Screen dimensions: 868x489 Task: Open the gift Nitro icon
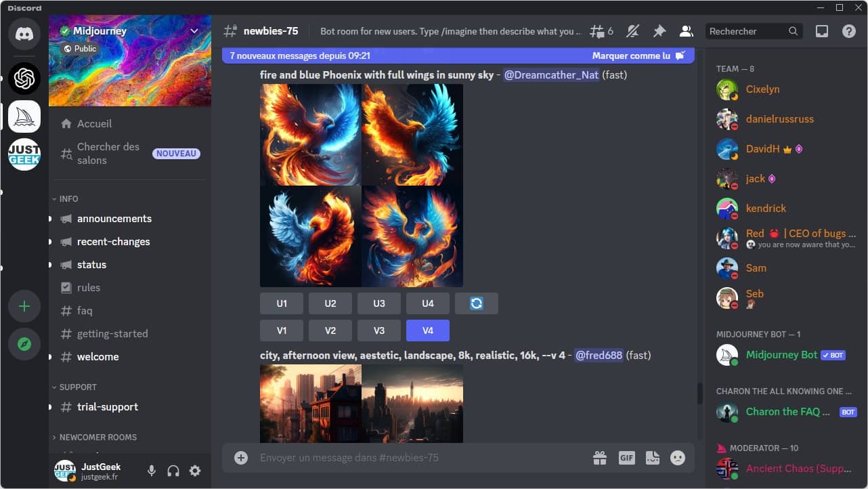point(600,458)
